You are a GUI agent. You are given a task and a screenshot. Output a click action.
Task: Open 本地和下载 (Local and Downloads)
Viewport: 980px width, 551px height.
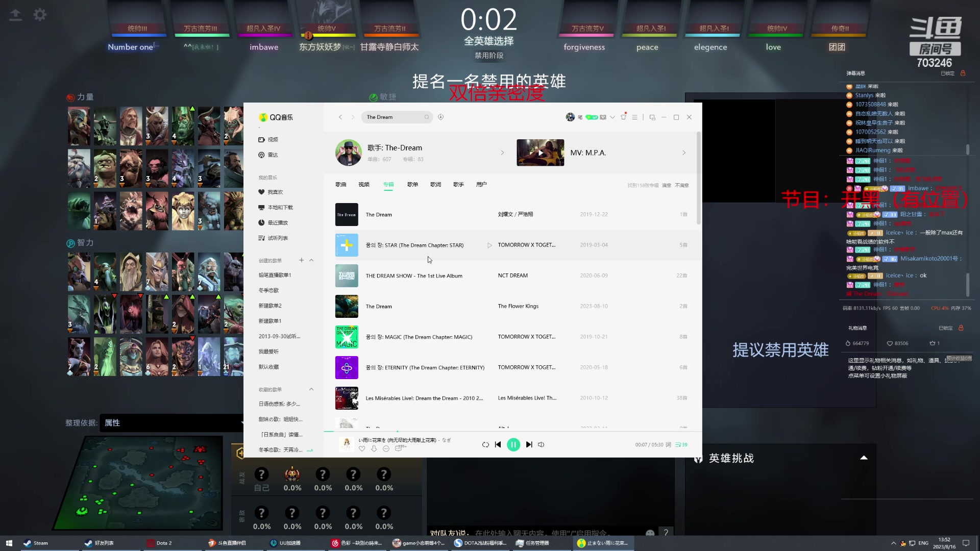click(276, 207)
